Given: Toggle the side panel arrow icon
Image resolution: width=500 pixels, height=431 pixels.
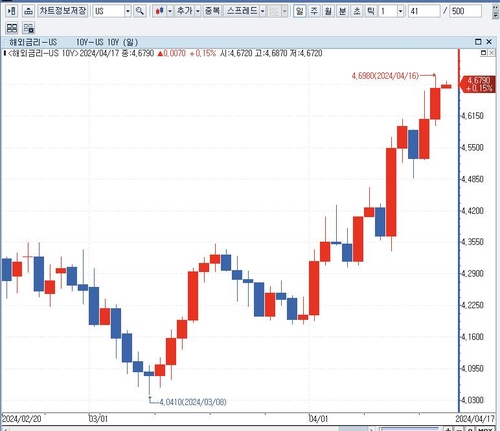Looking at the screenshot, I should (12, 11).
